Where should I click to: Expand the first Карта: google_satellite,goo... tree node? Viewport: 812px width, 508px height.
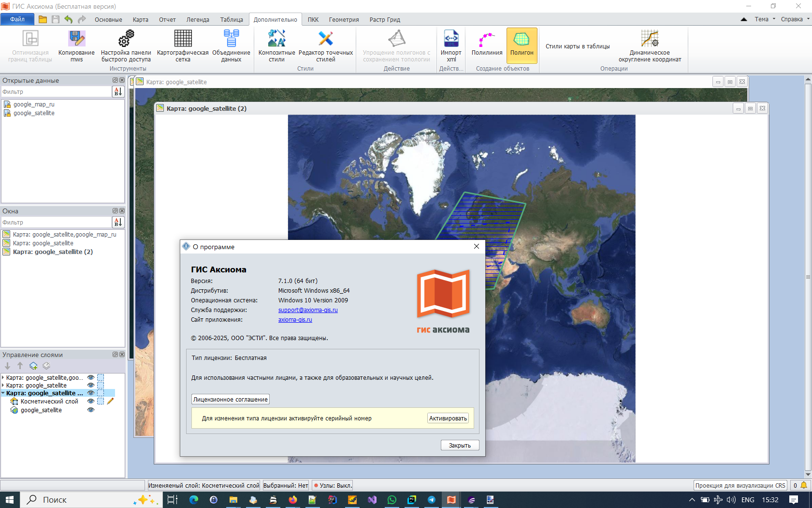pyautogui.click(x=3, y=377)
